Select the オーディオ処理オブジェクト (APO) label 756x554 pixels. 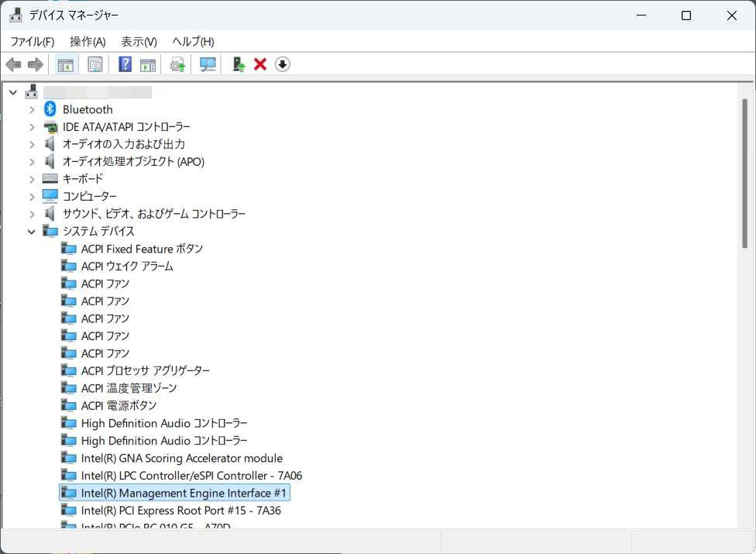click(x=133, y=161)
